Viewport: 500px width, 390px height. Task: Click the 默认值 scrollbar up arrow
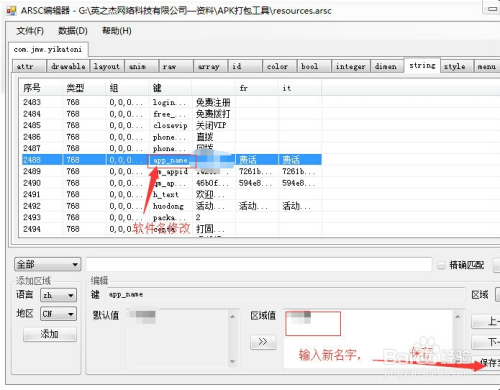coord(233,316)
